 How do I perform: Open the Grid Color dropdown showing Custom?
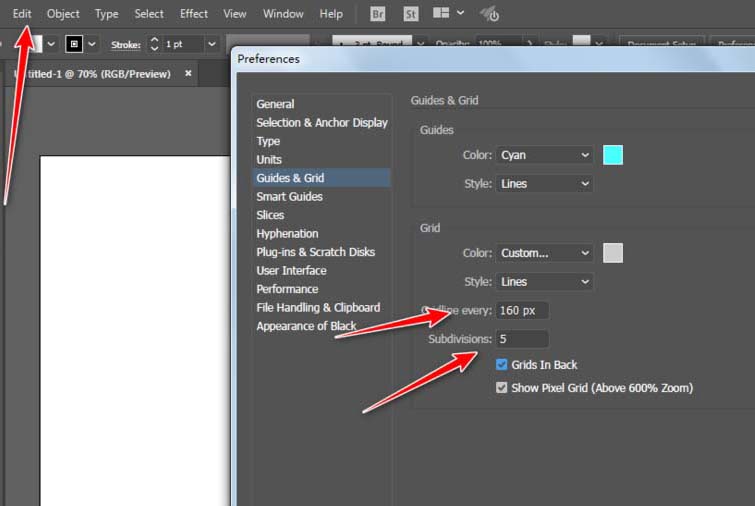click(544, 253)
